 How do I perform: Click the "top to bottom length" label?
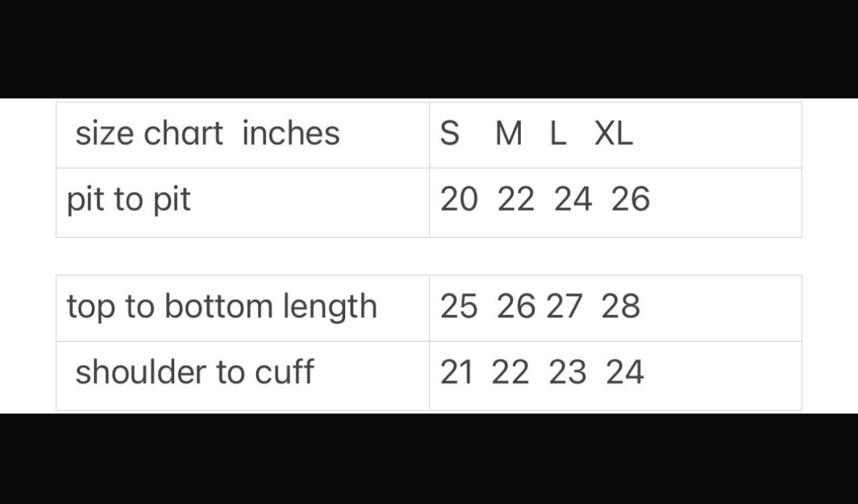(221, 307)
